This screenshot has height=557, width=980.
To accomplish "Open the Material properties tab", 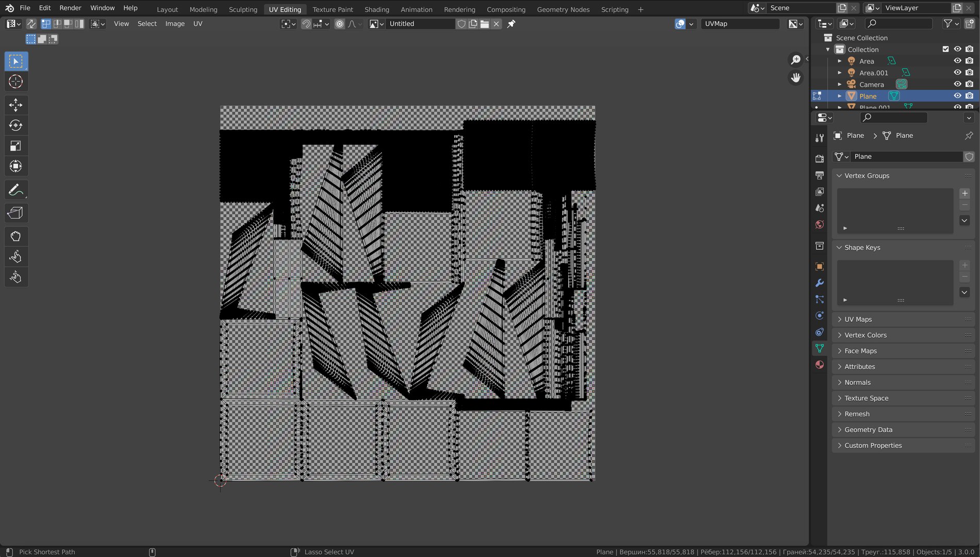I will pyautogui.click(x=820, y=365).
